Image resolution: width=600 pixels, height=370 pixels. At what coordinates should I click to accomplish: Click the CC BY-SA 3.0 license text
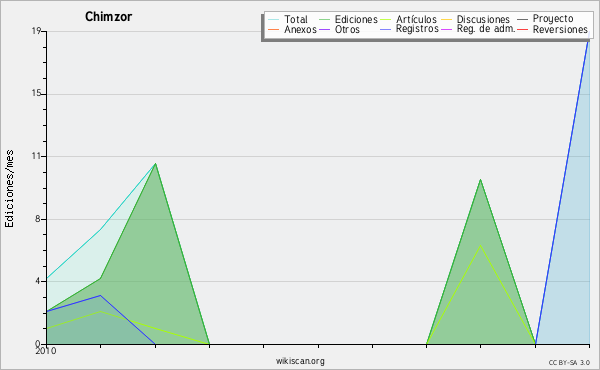(x=569, y=363)
